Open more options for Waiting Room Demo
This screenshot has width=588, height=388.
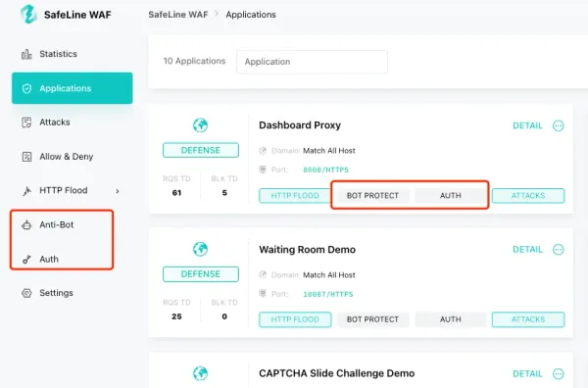(x=558, y=250)
